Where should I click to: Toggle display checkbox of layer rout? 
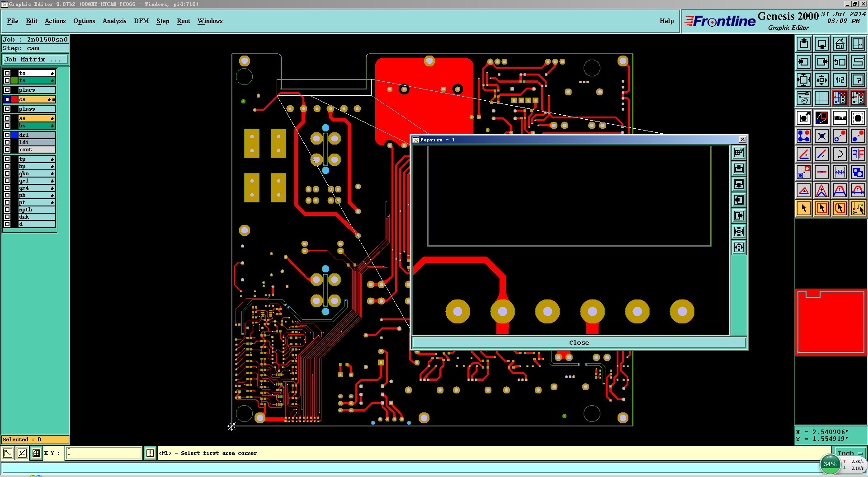(7, 150)
